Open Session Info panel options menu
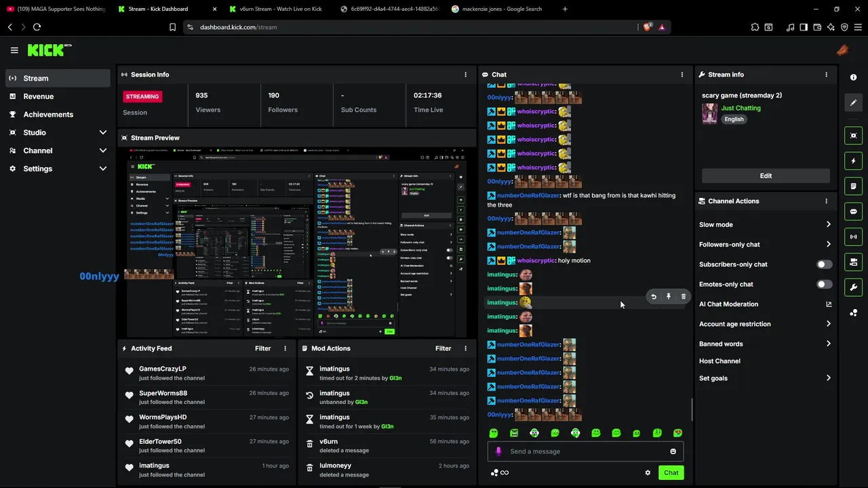The height and width of the screenshot is (488, 868). tap(465, 75)
